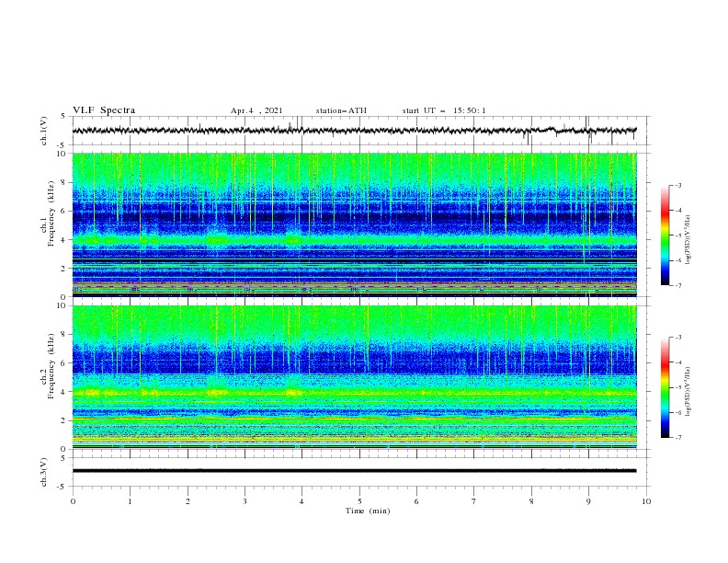Click the ch.1 voltage waveform trace panel

361,131
